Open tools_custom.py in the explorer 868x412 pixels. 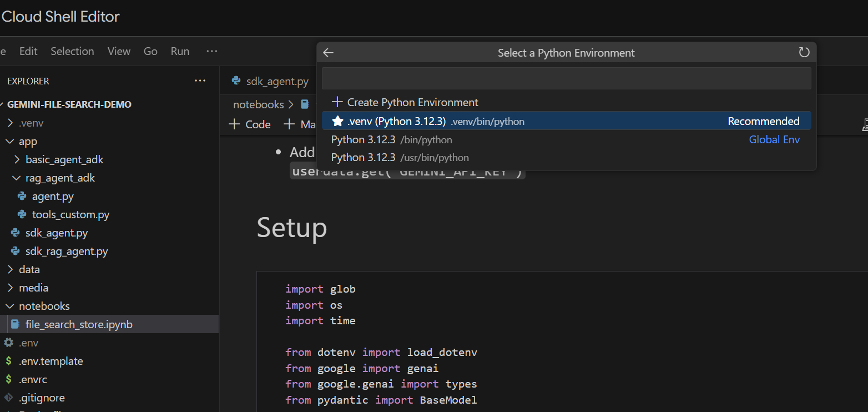coord(70,215)
